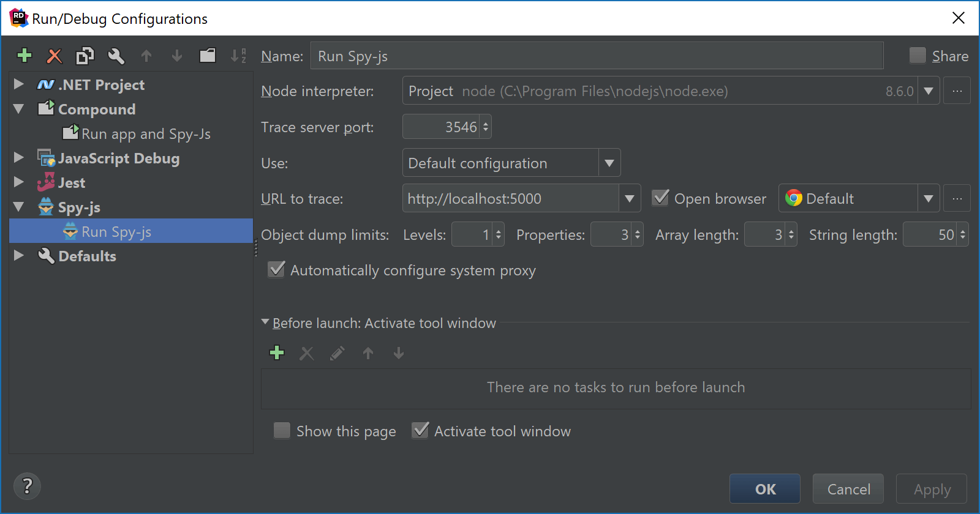Image resolution: width=980 pixels, height=514 pixels.
Task: Add a before launch task
Action: click(277, 352)
